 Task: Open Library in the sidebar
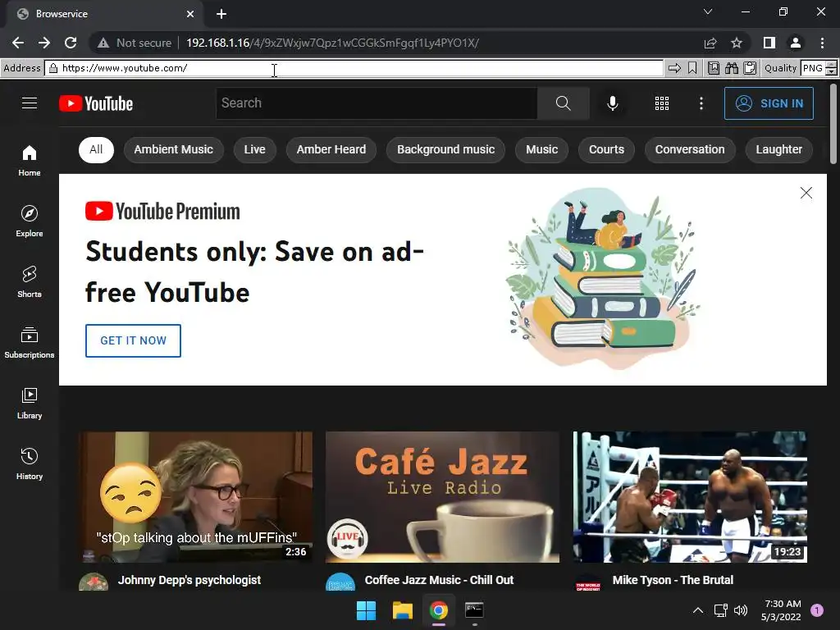pyautogui.click(x=30, y=404)
